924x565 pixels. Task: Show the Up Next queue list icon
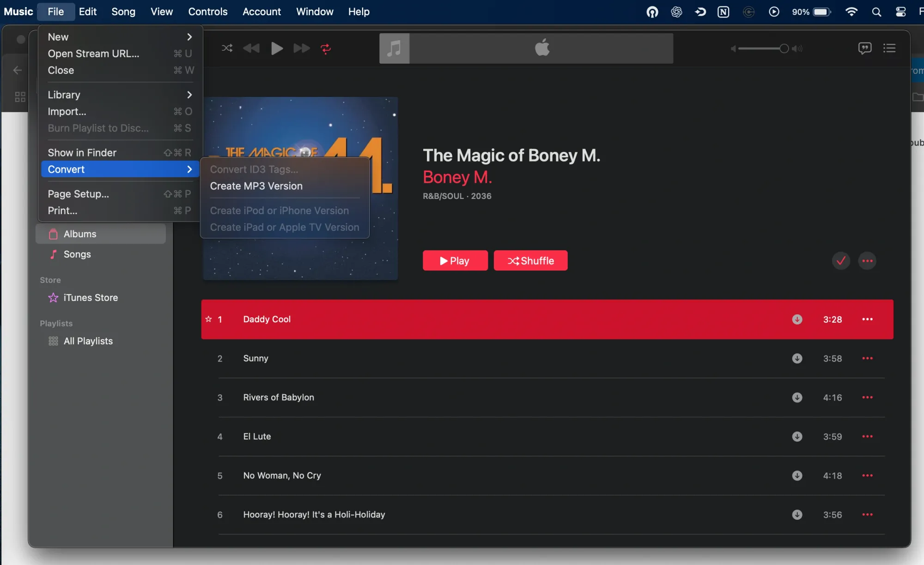(890, 48)
